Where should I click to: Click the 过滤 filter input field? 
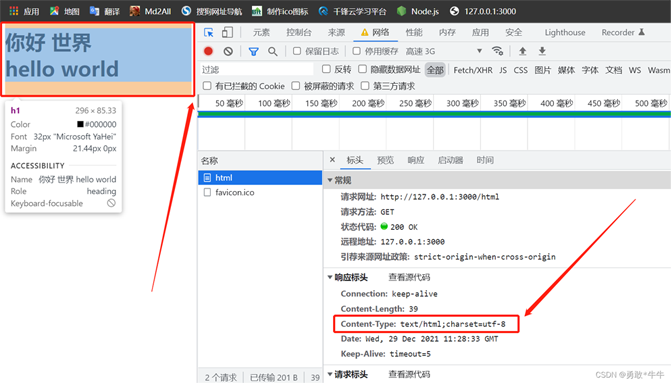(x=257, y=70)
